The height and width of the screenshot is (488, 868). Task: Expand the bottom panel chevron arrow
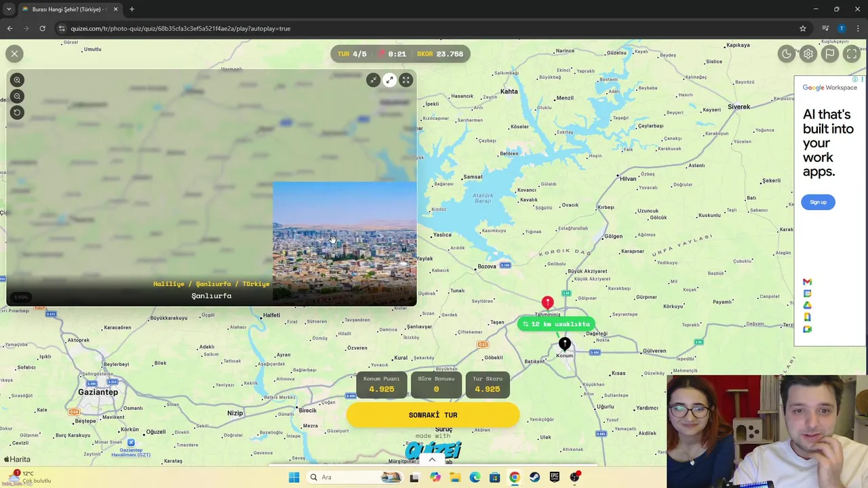coord(432,460)
